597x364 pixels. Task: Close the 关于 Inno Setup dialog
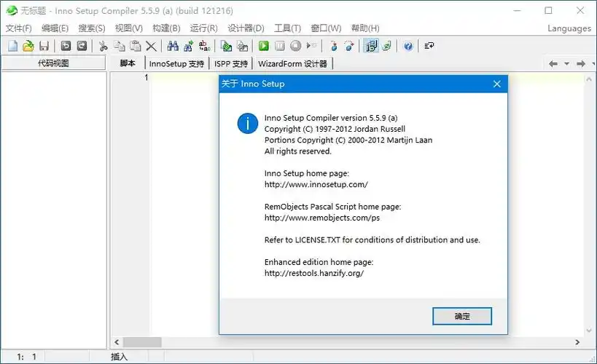(497, 84)
